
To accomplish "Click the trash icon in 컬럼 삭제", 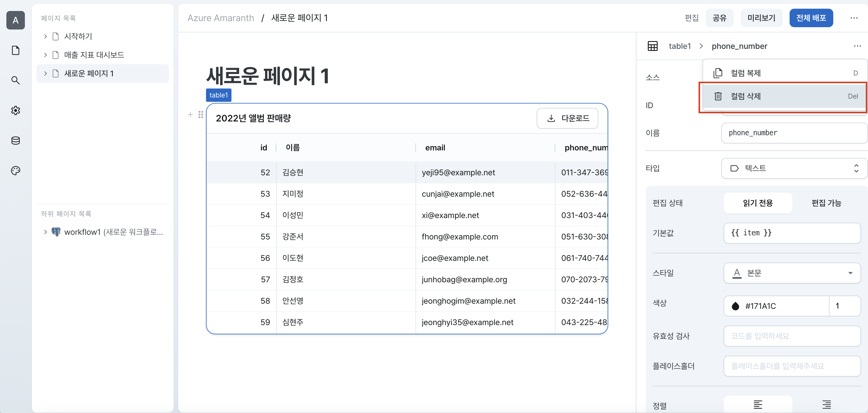I will pyautogui.click(x=718, y=96).
